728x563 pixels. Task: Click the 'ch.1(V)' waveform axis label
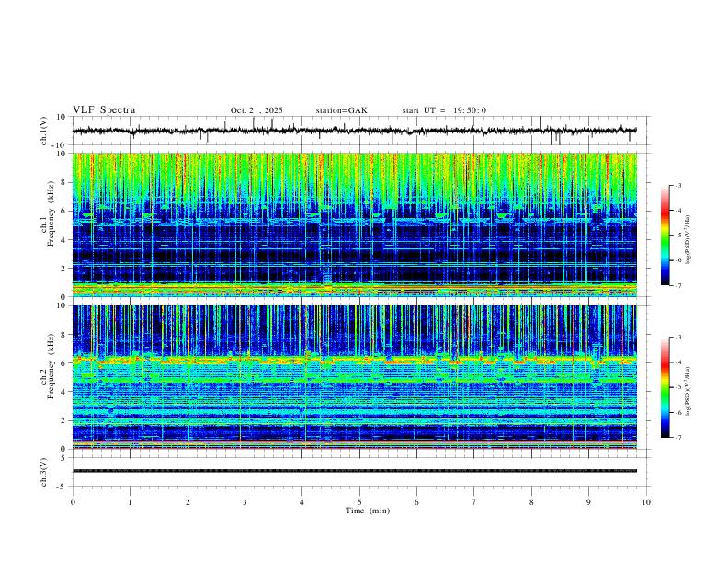point(45,131)
